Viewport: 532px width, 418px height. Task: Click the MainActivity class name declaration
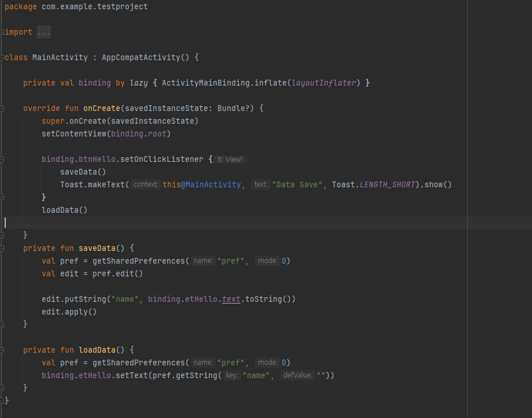pyautogui.click(x=60, y=57)
